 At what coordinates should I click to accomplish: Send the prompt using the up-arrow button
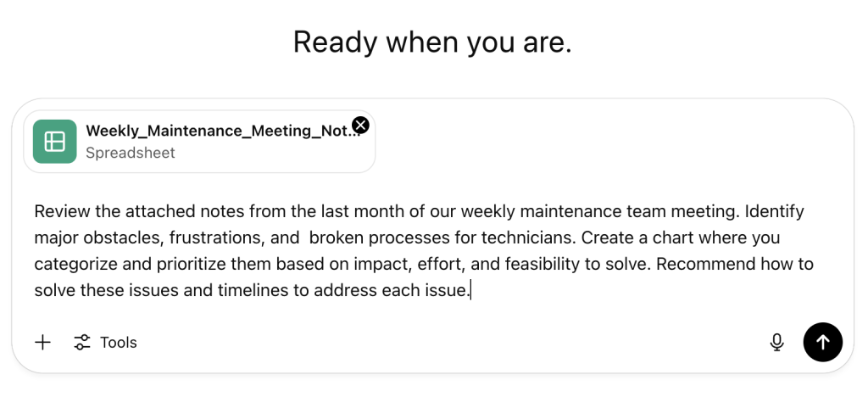coord(822,343)
